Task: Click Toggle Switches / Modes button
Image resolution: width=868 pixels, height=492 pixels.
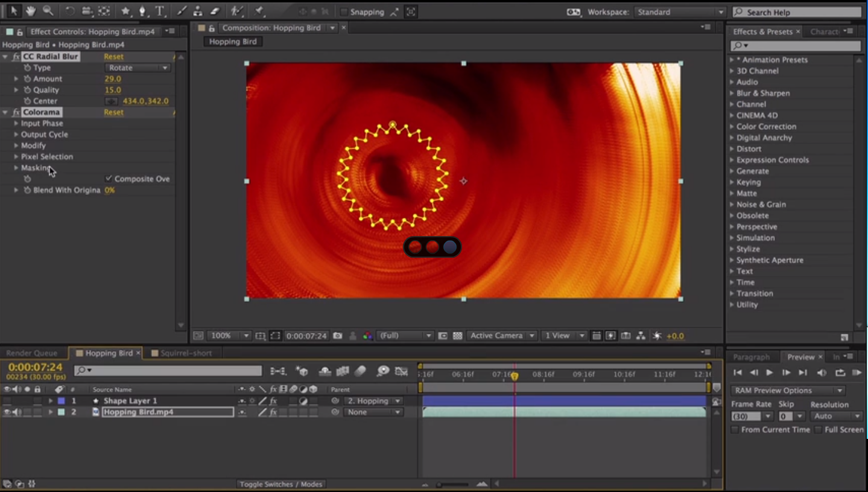Action: coord(281,484)
